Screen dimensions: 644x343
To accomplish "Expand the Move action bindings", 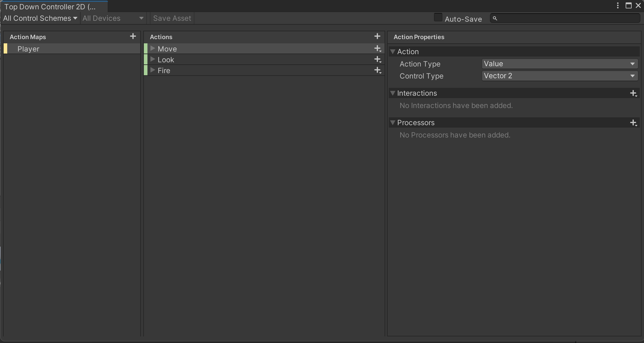I will point(153,48).
